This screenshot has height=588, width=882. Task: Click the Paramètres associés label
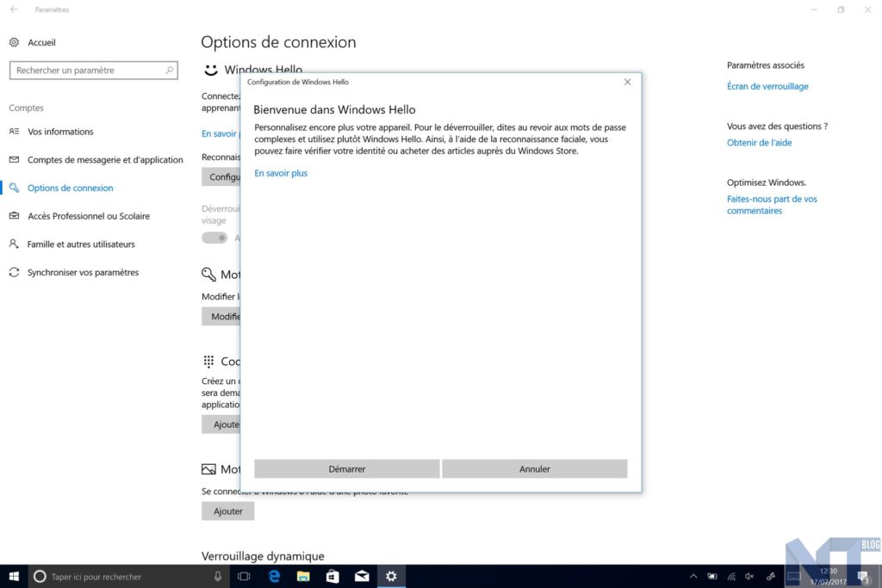tap(765, 65)
